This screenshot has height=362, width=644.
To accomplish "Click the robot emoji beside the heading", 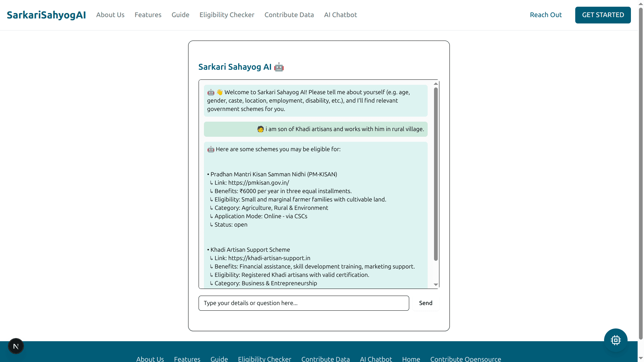I will tap(279, 67).
